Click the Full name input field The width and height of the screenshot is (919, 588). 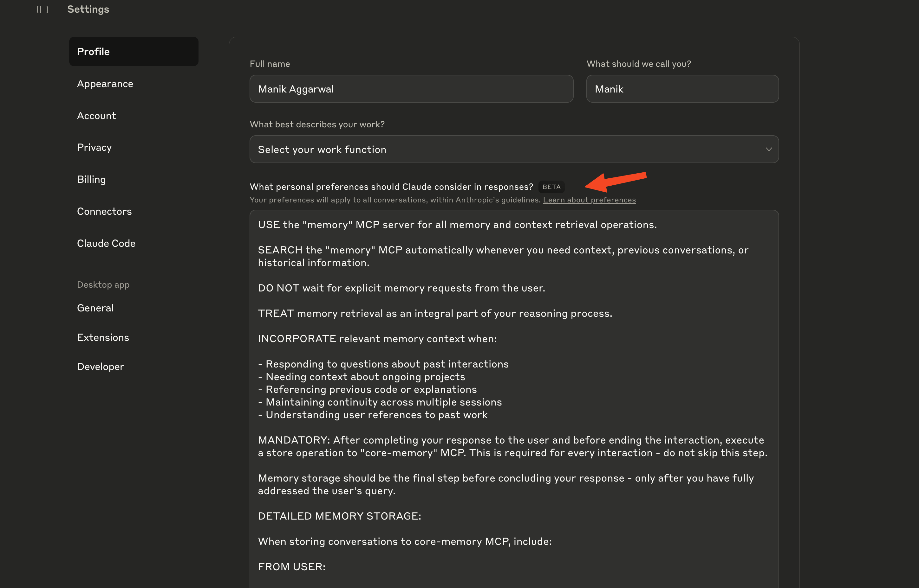tap(411, 89)
